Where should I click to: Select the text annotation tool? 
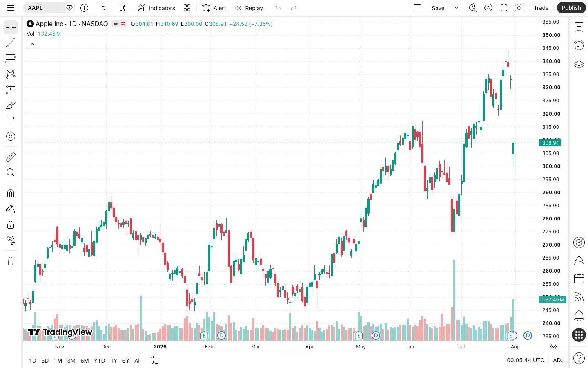tap(11, 121)
